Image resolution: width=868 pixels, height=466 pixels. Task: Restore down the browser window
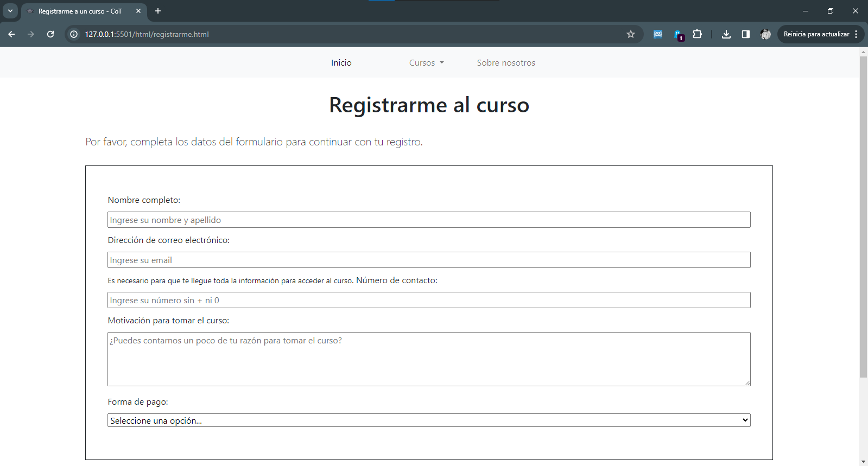click(831, 11)
